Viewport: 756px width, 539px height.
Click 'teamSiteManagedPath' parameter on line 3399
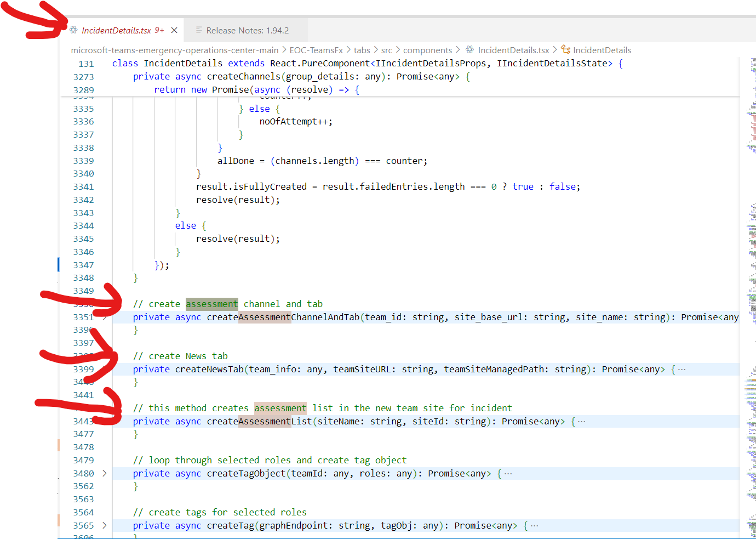coord(494,369)
